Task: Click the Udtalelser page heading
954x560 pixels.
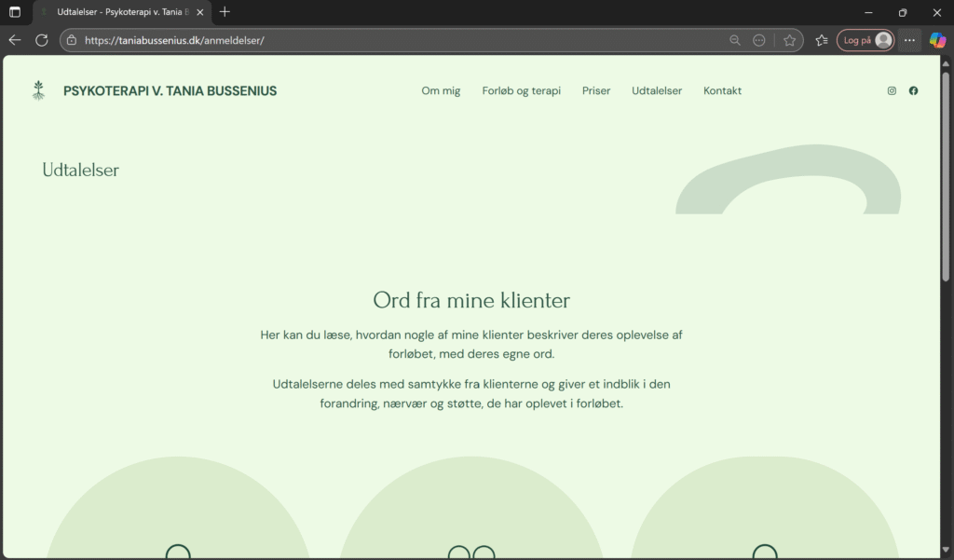Action: coord(80,170)
